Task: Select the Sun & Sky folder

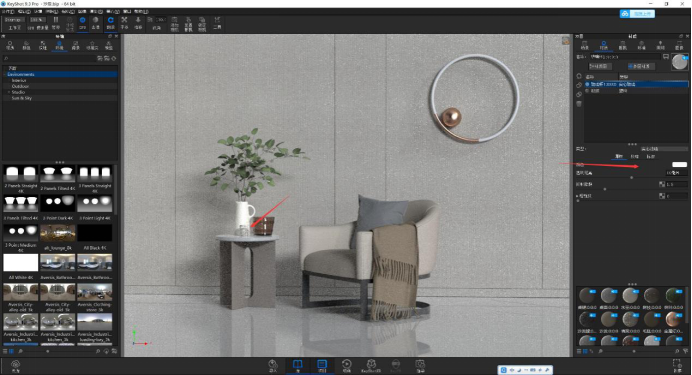Action: tap(22, 98)
